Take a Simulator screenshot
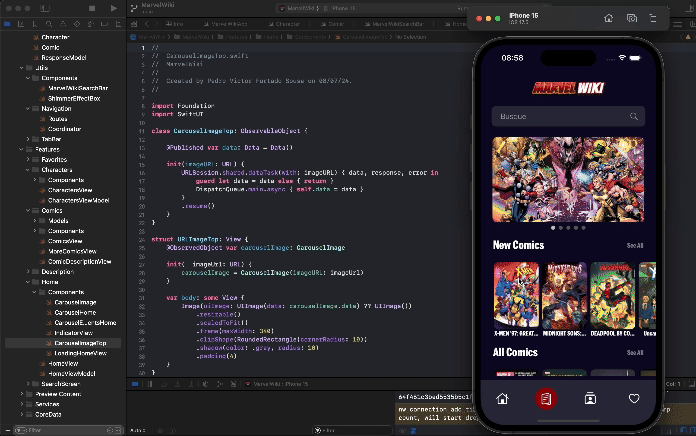Screen dimensions: 696x436 (632, 18)
